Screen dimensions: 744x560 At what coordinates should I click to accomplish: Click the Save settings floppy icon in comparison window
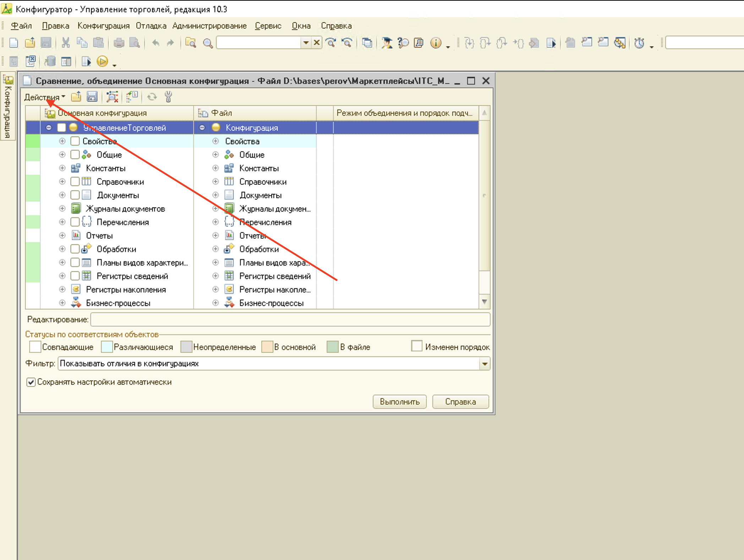click(92, 97)
